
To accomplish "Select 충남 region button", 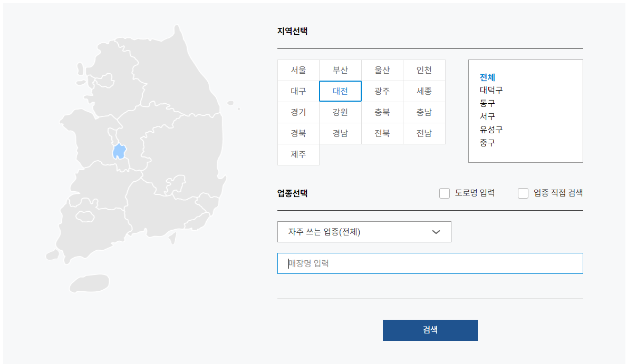I will [425, 112].
